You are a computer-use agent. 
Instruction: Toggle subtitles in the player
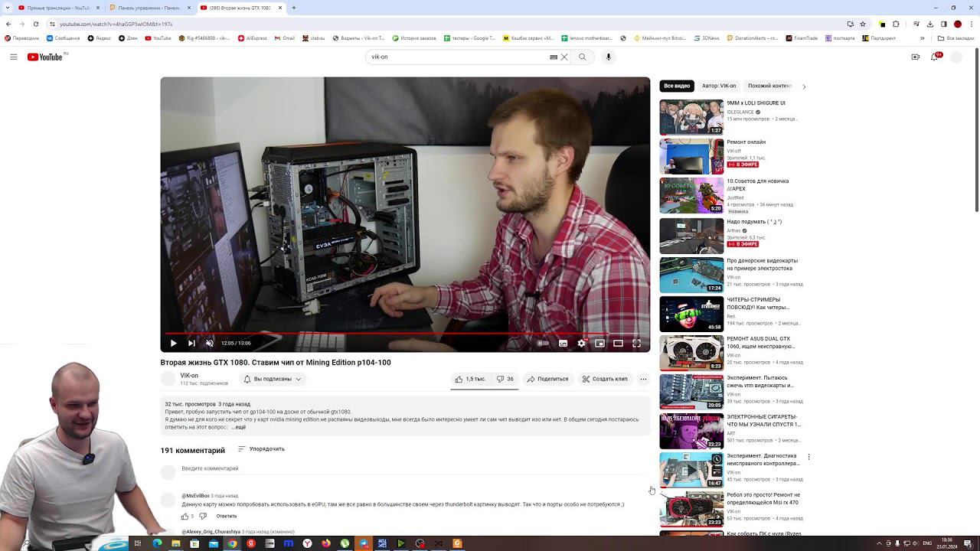coord(563,343)
